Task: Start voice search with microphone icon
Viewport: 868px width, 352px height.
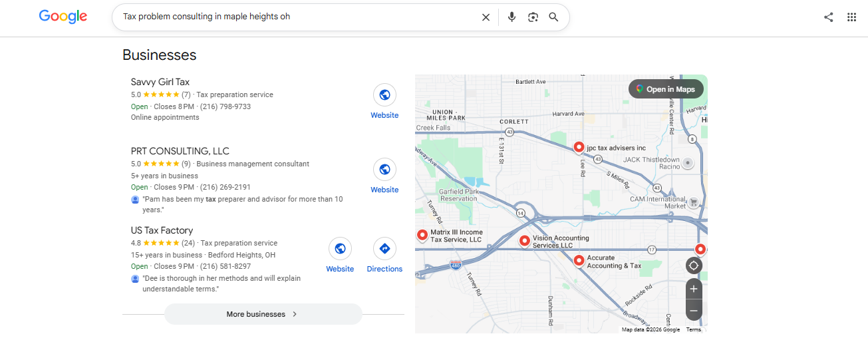Action: 511,17
